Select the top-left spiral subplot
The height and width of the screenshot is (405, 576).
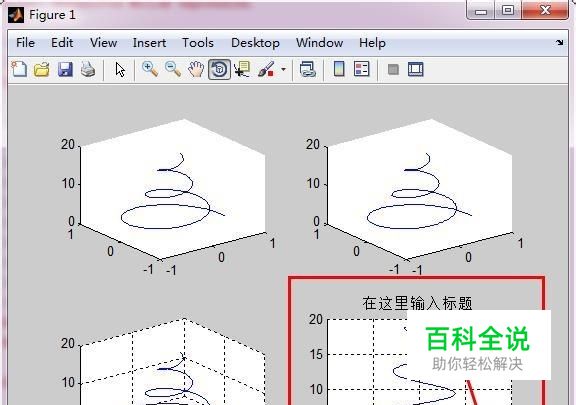pos(173,189)
